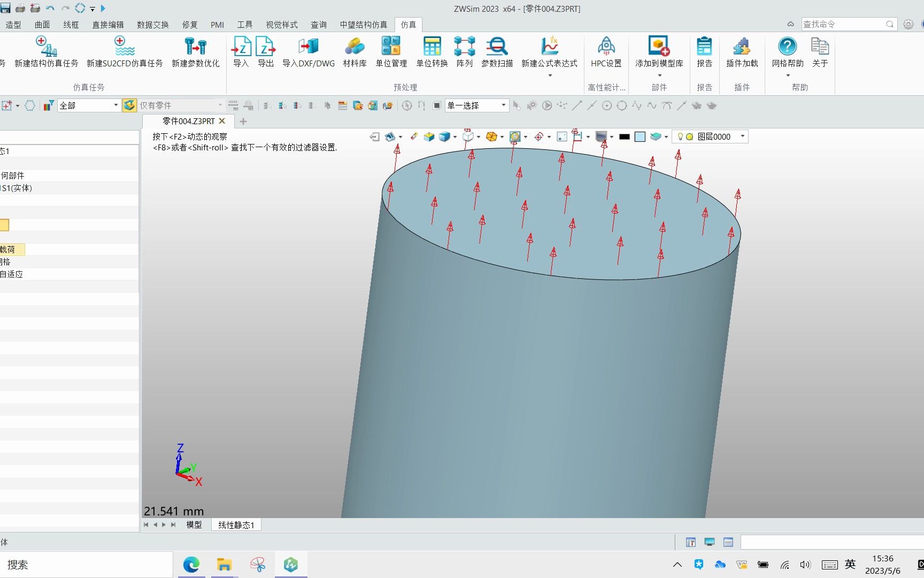924x578 pixels.
Task: Click the 英 input method indicator
Action: pyautogui.click(x=850, y=564)
